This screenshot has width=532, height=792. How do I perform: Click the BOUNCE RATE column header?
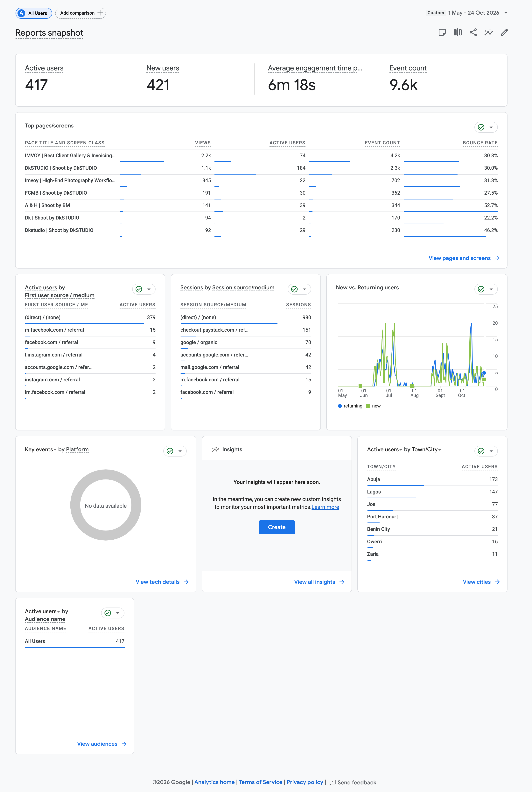point(480,143)
